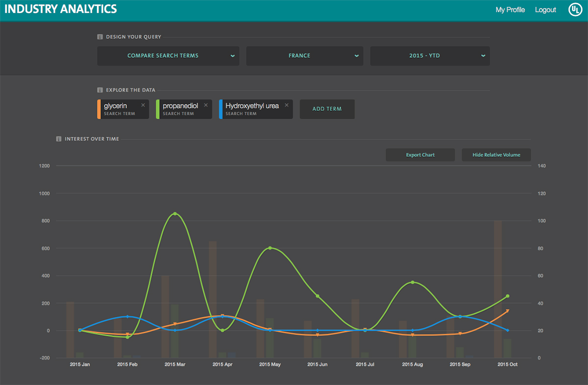Go to My Profile
This screenshot has width=588, height=385.
pos(510,10)
